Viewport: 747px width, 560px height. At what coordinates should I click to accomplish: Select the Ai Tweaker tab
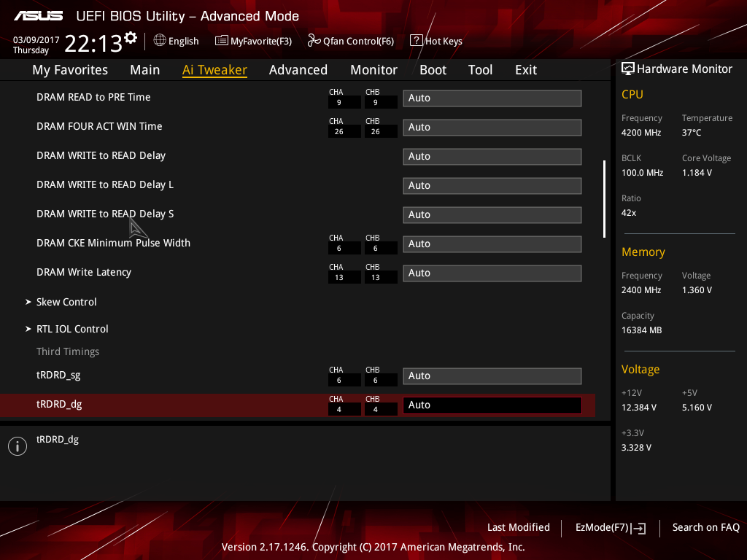(214, 70)
